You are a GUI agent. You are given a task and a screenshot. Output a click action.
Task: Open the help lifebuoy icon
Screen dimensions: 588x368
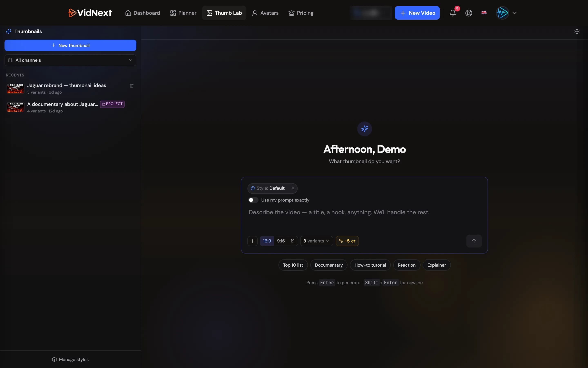click(x=469, y=13)
